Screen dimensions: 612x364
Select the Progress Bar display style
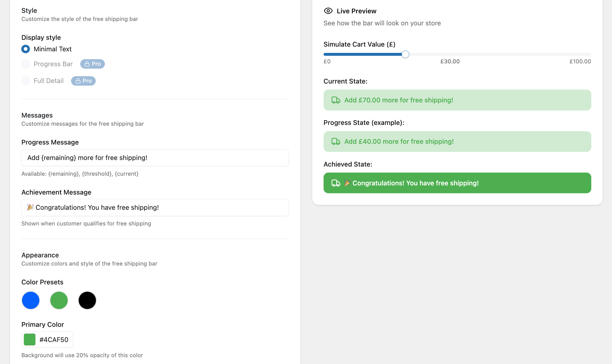[25, 64]
